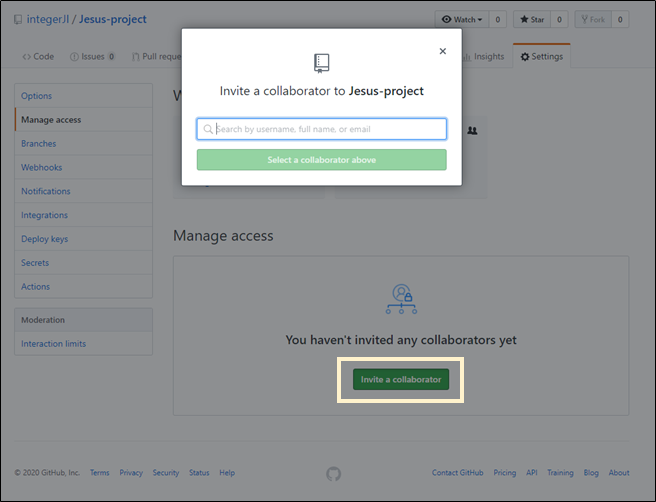Screen dimensions: 656x502
Task: Open the Jesus-project repository link
Action: coord(113,19)
